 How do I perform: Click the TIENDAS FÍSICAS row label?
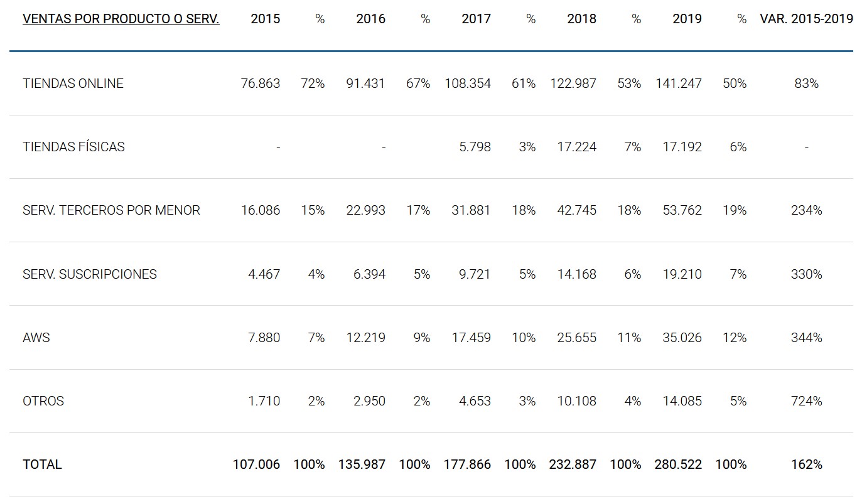tap(73, 147)
